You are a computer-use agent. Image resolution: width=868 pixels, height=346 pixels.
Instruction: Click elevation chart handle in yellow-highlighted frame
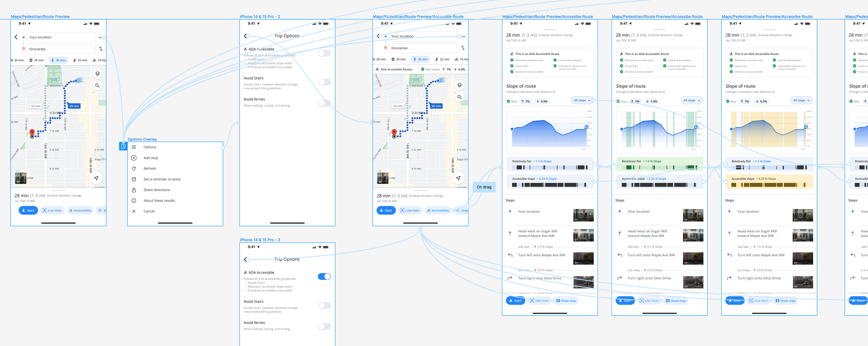point(806,127)
